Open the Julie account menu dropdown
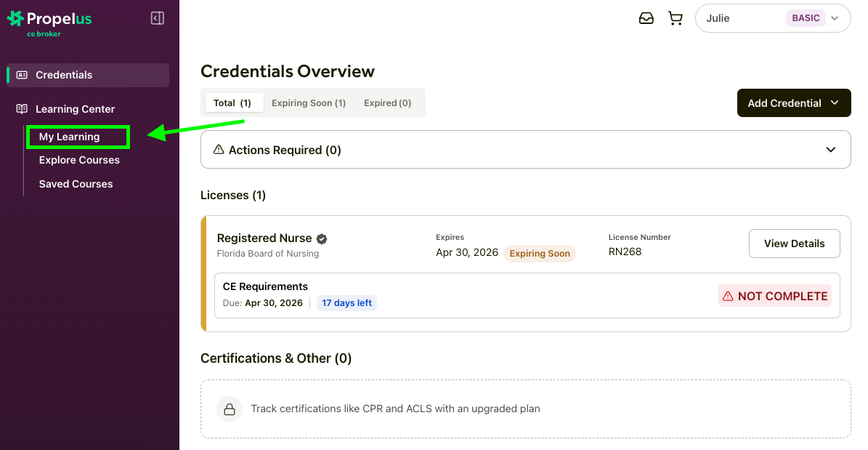The height and width of the screenshot is (450, 868). click(772, 19)
